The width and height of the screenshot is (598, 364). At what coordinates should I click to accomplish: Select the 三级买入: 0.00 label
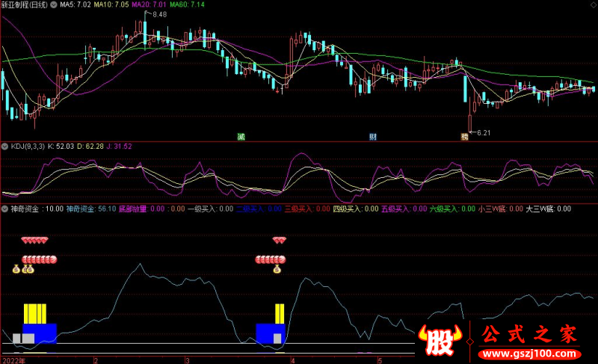307,209
